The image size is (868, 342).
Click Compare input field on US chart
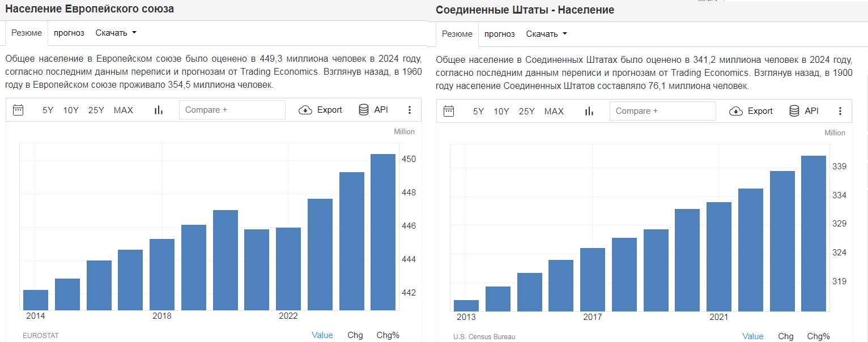pyautogui.click(x=662, y=111)
